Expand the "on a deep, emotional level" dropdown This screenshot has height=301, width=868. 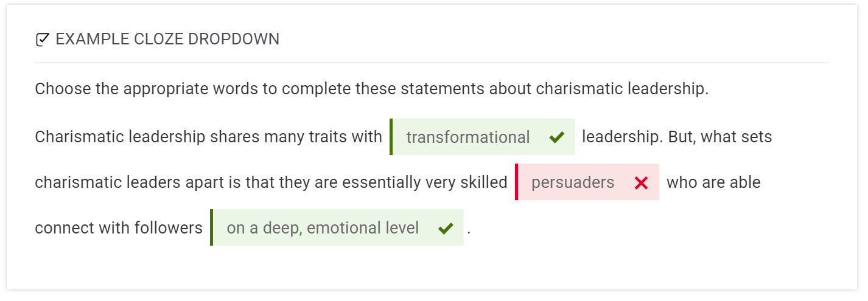tap(323, 228)
